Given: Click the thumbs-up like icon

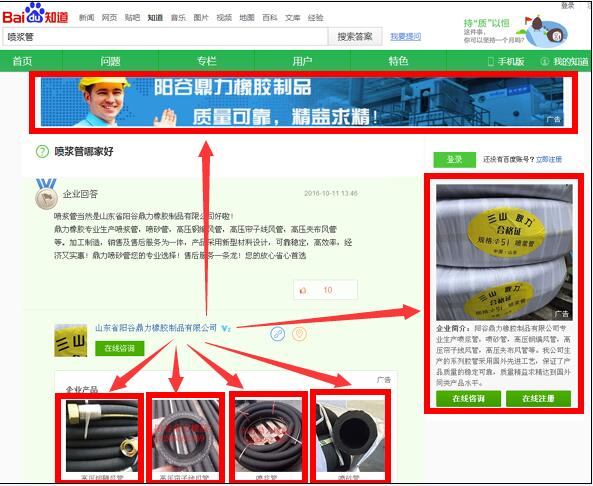Looking at the screenshot, I should pyautogui.click(x=303, y=290).
